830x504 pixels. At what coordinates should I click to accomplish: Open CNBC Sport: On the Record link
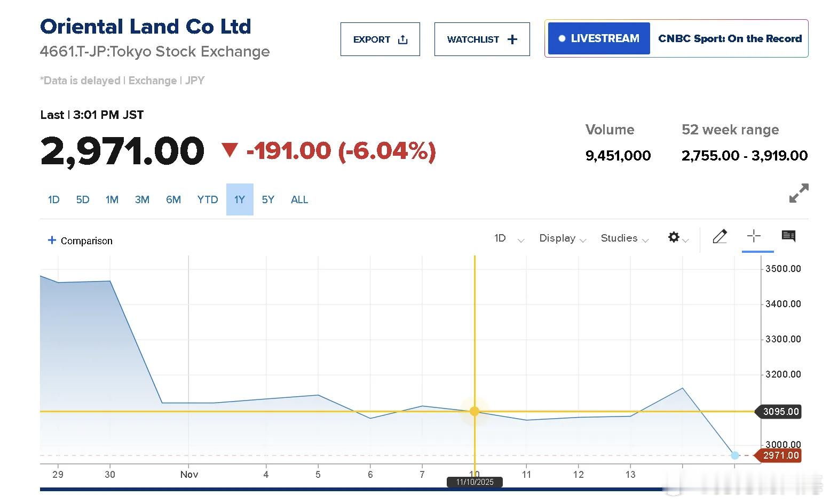click(x=730, y=38)
